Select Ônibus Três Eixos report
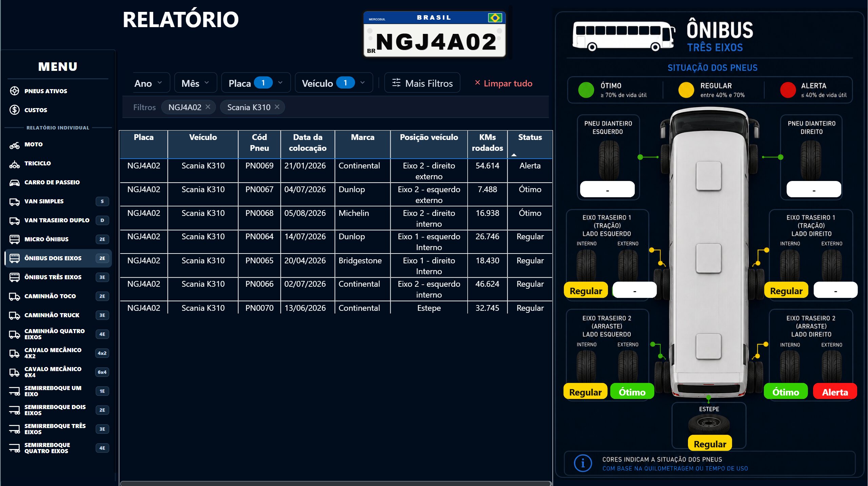Image resolution: width=868 pixels, height=486 pixels. click(58, 277)
